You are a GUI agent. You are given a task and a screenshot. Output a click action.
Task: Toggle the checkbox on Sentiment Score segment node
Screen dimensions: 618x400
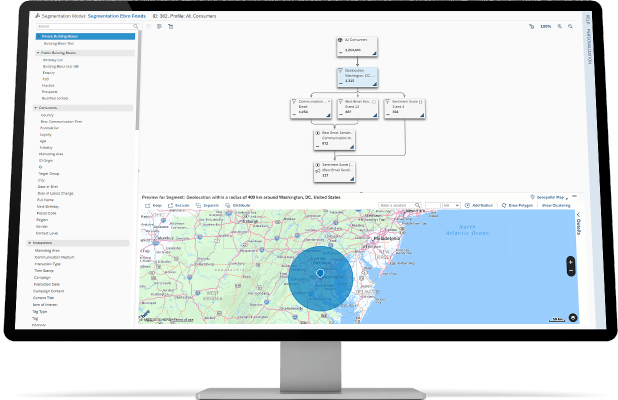pyautogui.click(x=420, y=102)
